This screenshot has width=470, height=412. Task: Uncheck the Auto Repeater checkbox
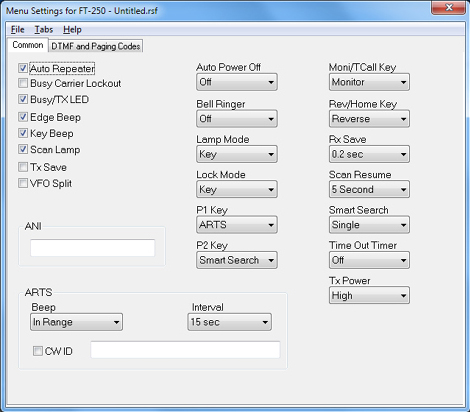(x=23, y=68)
